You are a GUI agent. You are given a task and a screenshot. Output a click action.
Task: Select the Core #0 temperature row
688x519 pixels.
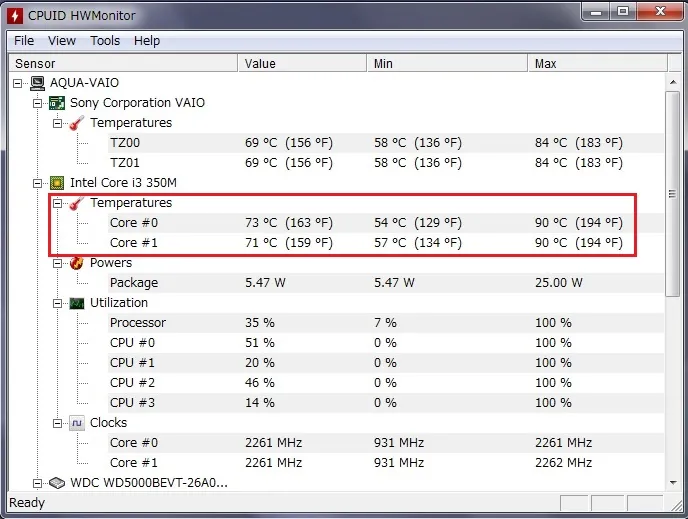tap(133, 223)
